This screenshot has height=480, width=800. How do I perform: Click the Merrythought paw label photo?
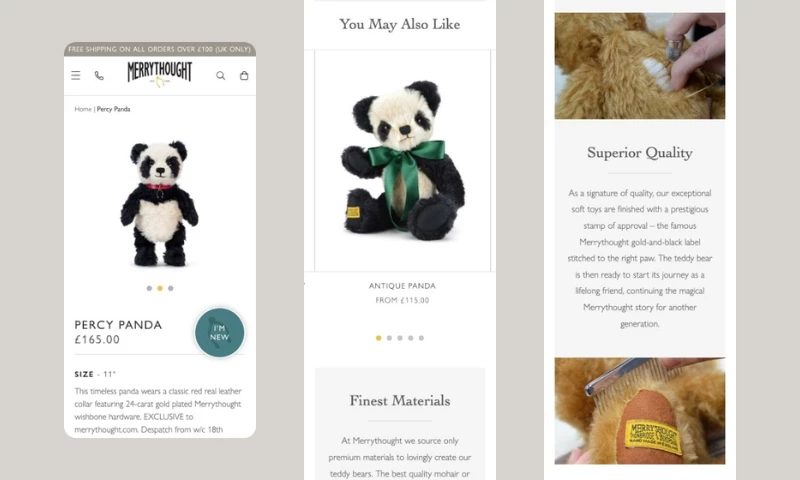tap(640, 411)
